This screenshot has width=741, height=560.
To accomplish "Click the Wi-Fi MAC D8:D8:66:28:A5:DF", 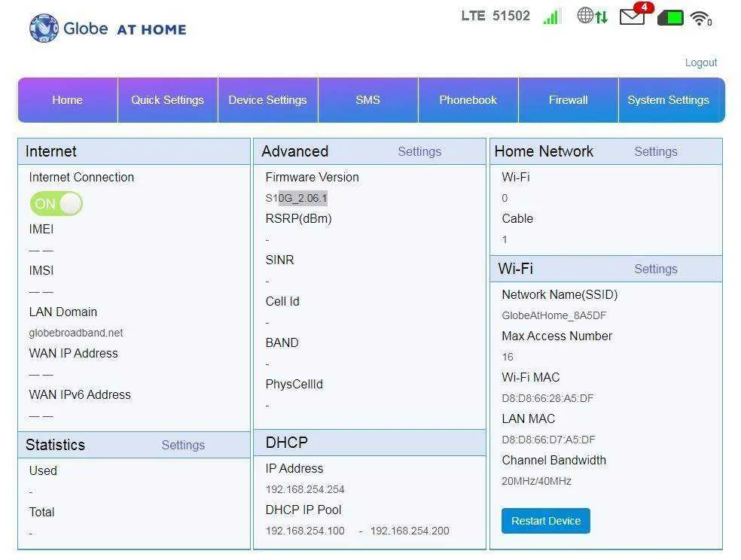I will 547,398.
